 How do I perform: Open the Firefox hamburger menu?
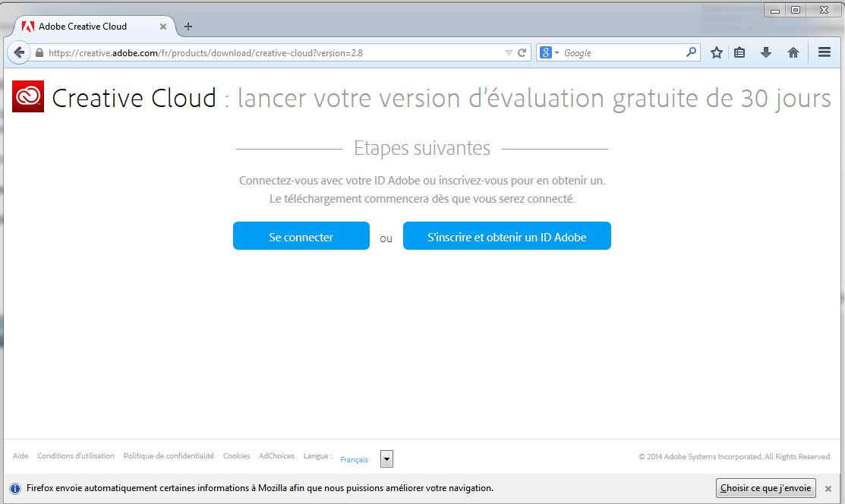pyautogui.click(x=824, y=52)
